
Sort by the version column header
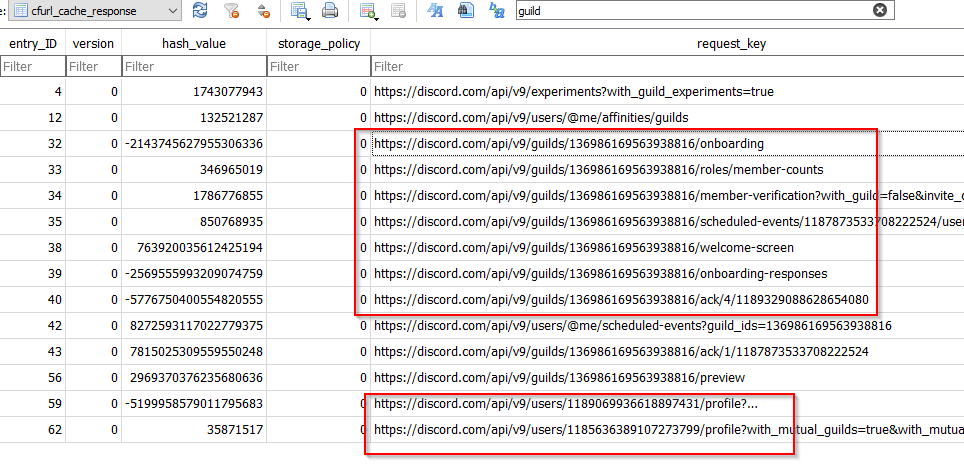[93, 44]
